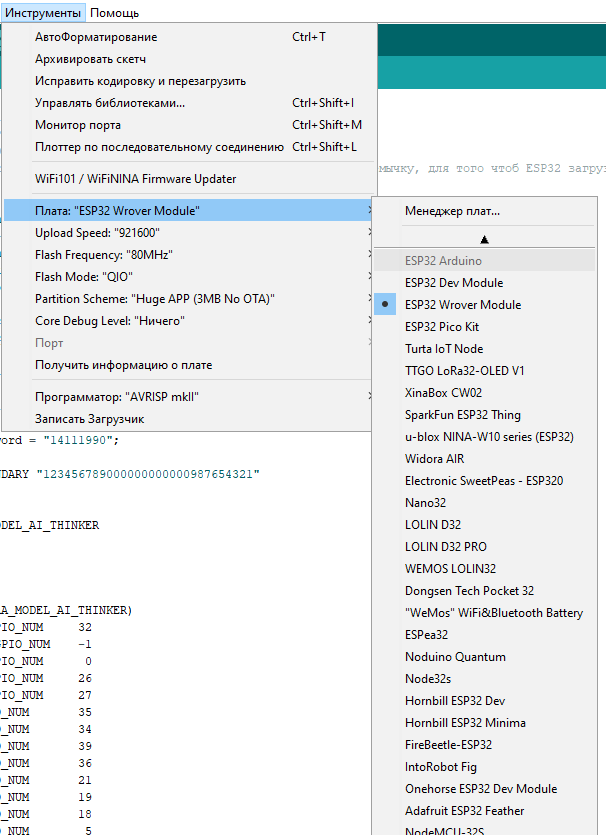Screen dimensions: 606x835
Task: Click Записать Загрузчик
Action: click(x=189, y=419)
